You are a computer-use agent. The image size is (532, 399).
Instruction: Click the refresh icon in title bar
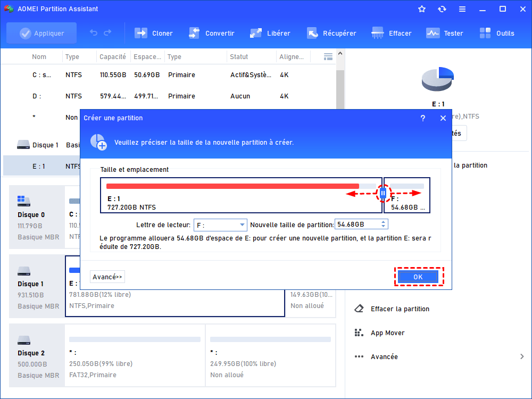(x=442, y=9)
